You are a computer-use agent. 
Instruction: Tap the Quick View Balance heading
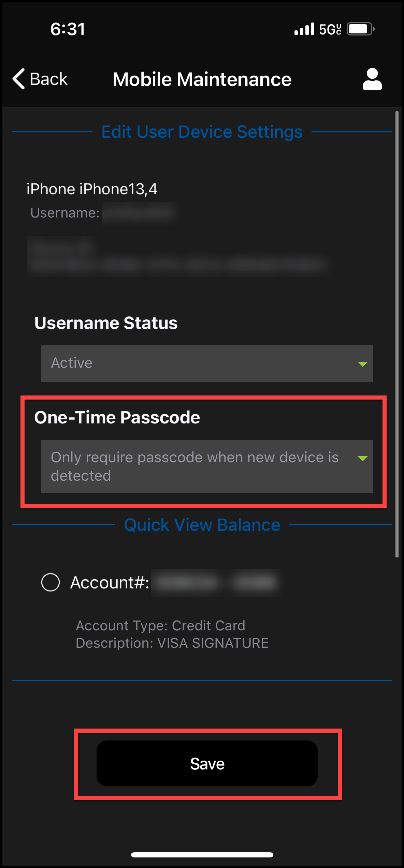pos(202,525)
